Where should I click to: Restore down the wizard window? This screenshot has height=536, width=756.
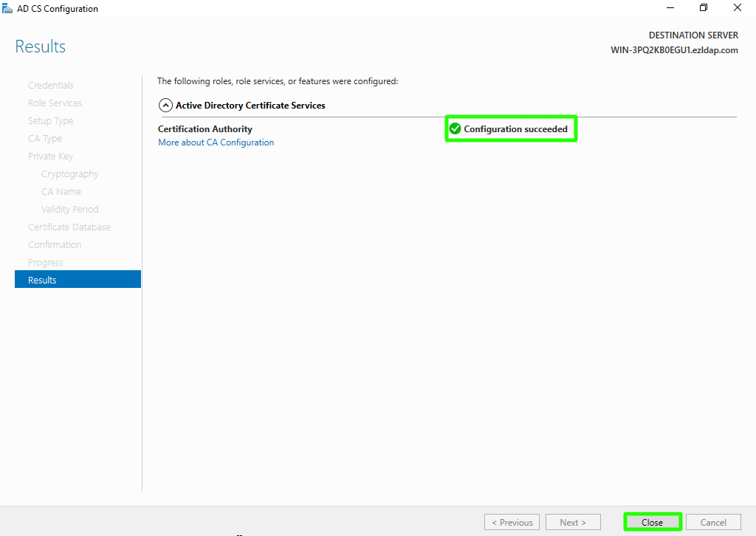pyautogui.click(x=704, y=9)
